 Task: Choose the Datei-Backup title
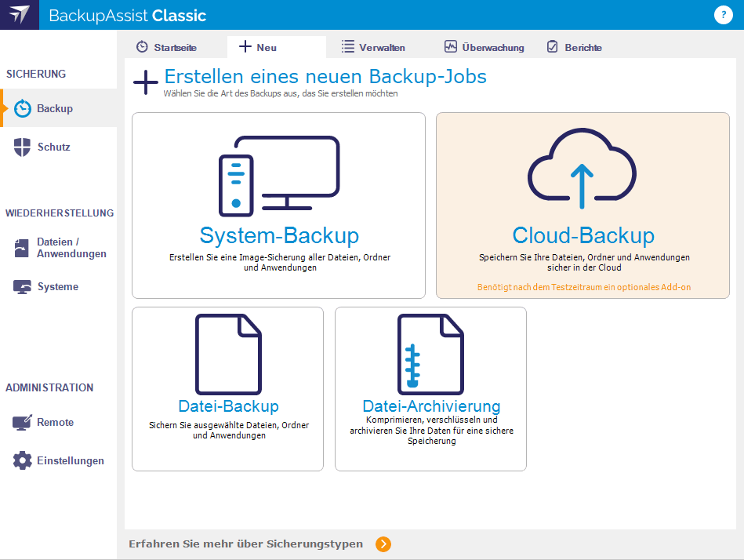pos(228,406)
